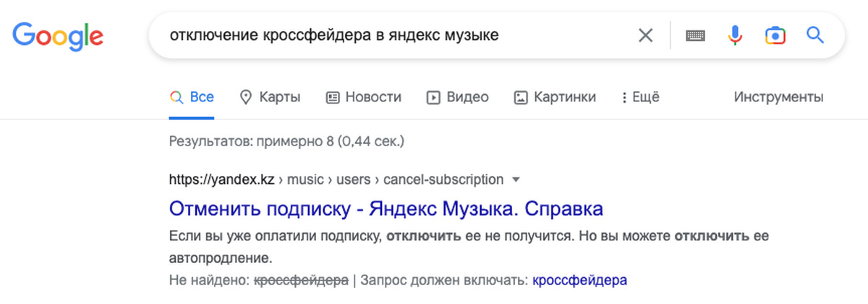The image size is (868, 304).
Task: Open the Новости tab
Action: pyautogui.click(x=364, y=97)
